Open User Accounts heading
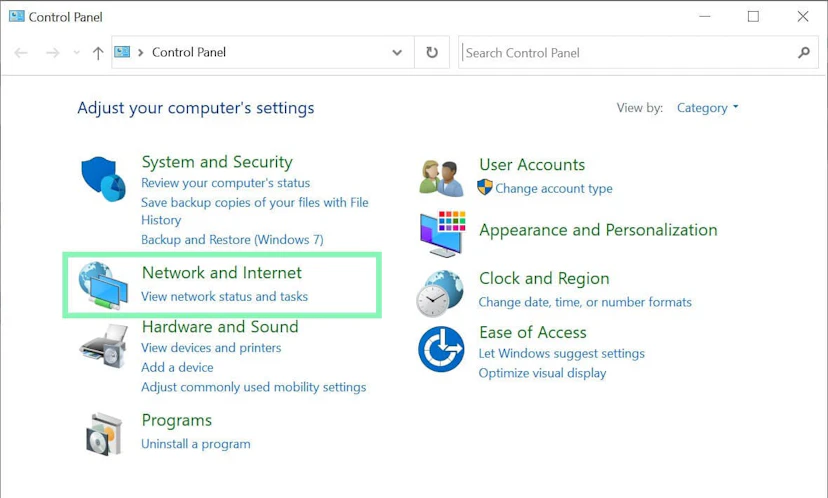The image size is (828, 498). (532, 164)
